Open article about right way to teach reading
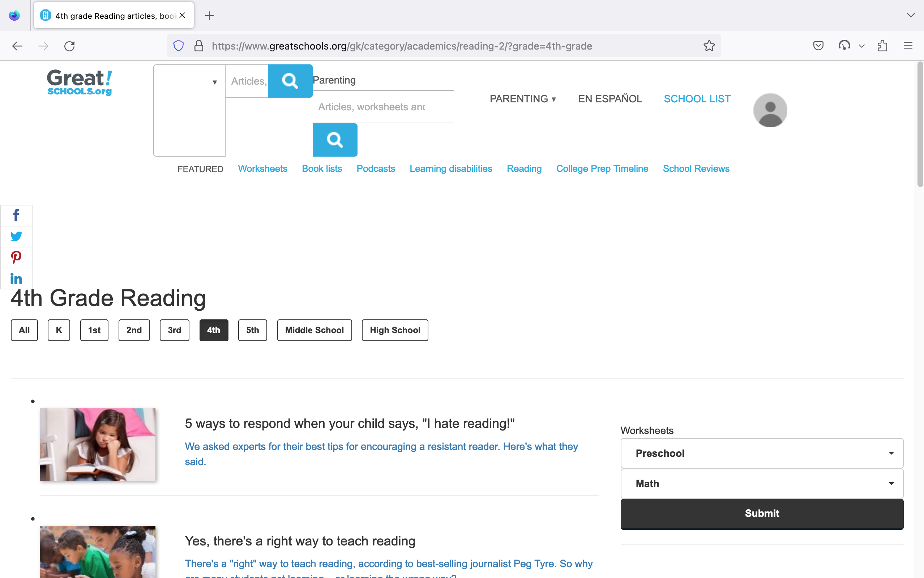Image resolution: width=924 pixels, height=578 pixels. pos(300,541)
